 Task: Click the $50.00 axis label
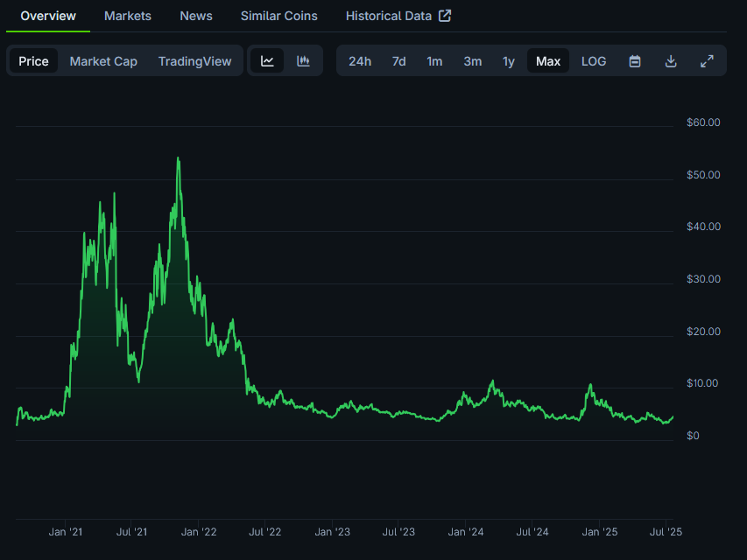tap(703, 175)
